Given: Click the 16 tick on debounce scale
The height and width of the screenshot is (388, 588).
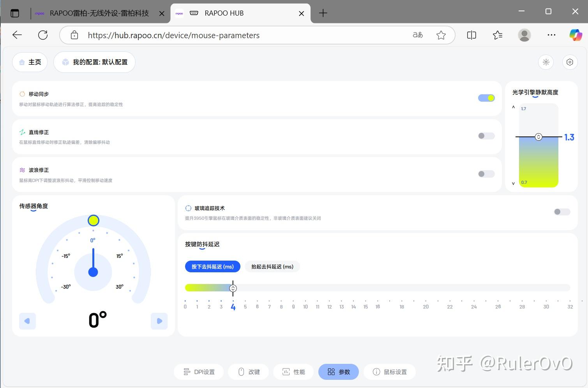Looking at the screenshot, I should 378,307.
